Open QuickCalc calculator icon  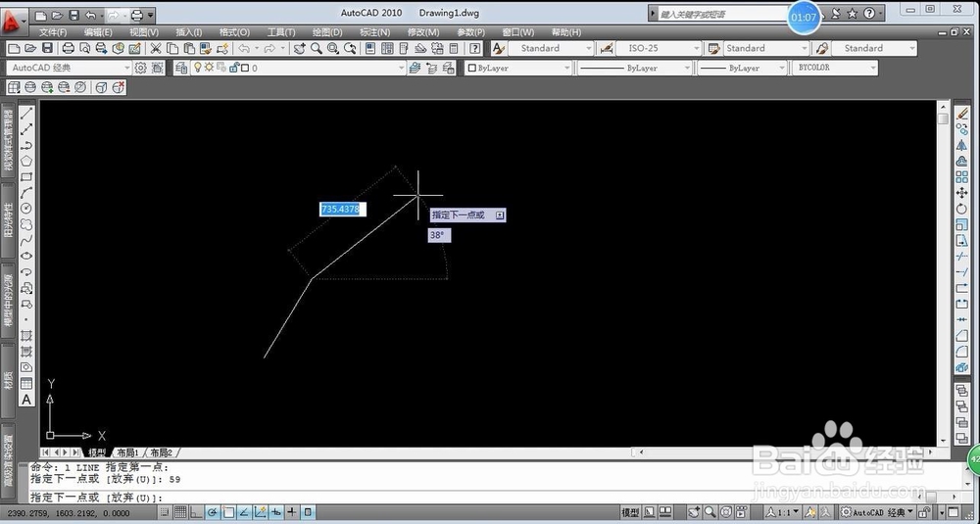pyautogui.click(x=454, y=48)
